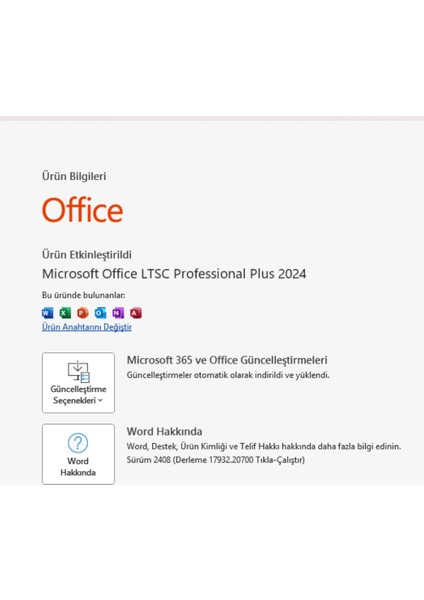
Task: Click Microsoft 365 ve Office Güncelleştirmeleri heading
Action: [227, 360]
